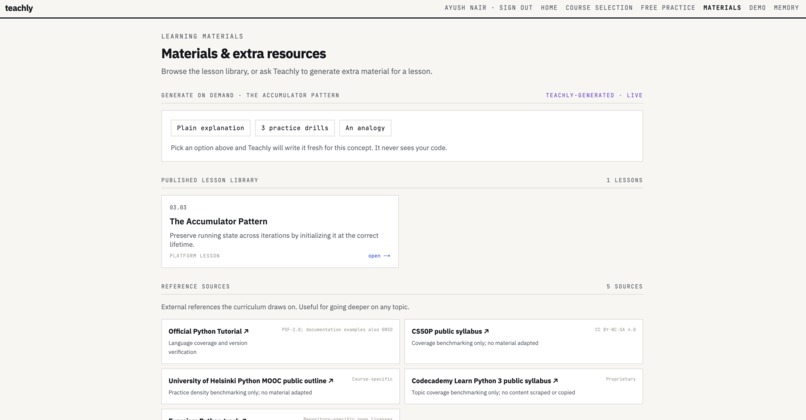This screenshot has height=420, width=806.
Task: Click the Published Lesson Library heading
Action: click(210, 180)
